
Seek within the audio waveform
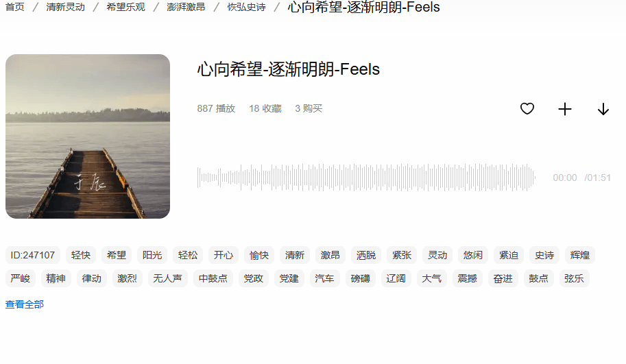pyautogui.click(x=366, y=178)
